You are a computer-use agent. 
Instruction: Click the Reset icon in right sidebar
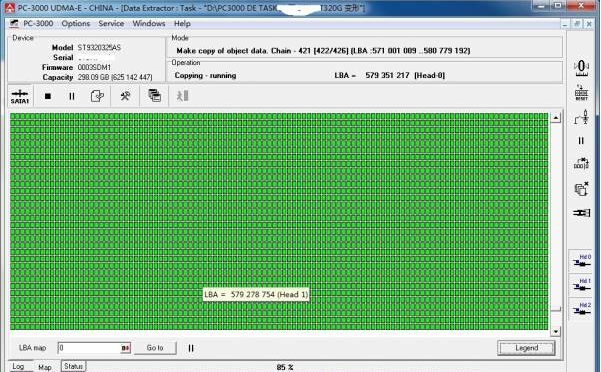pos(581,93)
